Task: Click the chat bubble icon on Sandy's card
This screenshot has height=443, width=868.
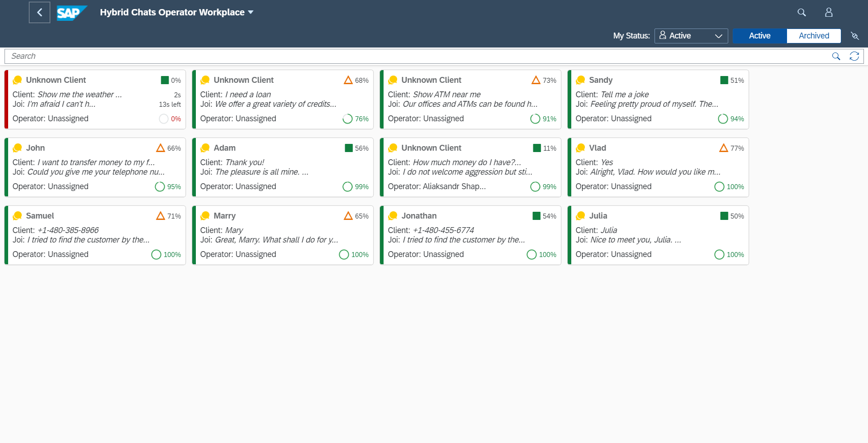Action: (581, 80)
